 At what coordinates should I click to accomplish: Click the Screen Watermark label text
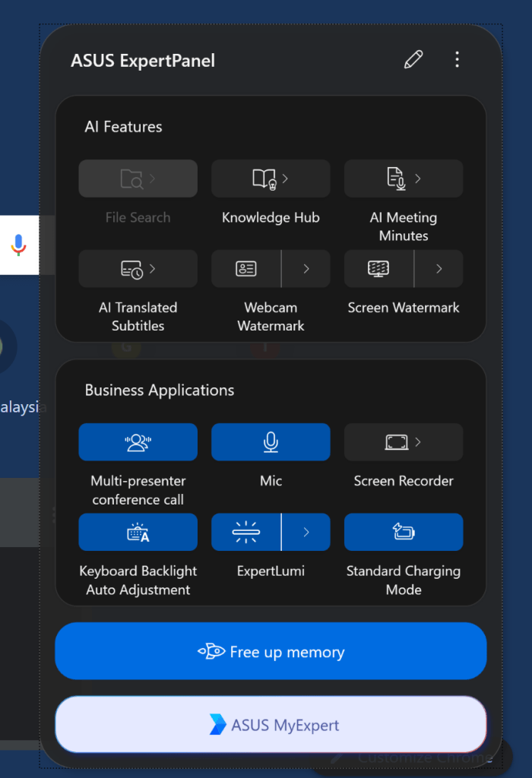tap(404, 308)
